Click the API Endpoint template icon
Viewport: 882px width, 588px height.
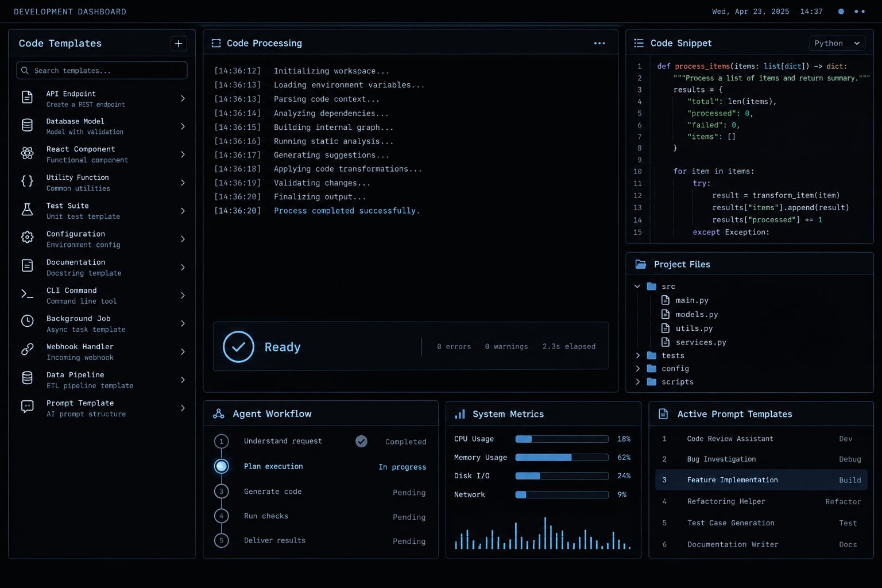[x=27, y=97]
